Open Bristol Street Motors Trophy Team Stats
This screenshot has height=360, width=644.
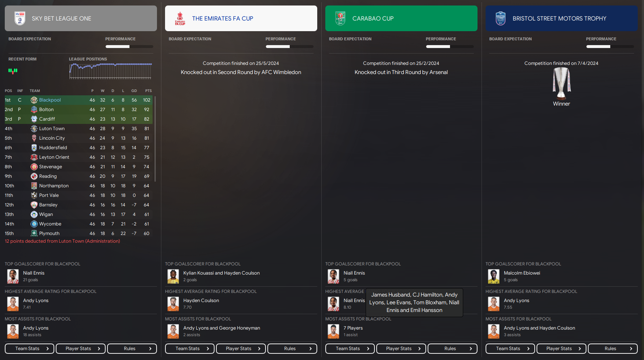click(510, 349)
